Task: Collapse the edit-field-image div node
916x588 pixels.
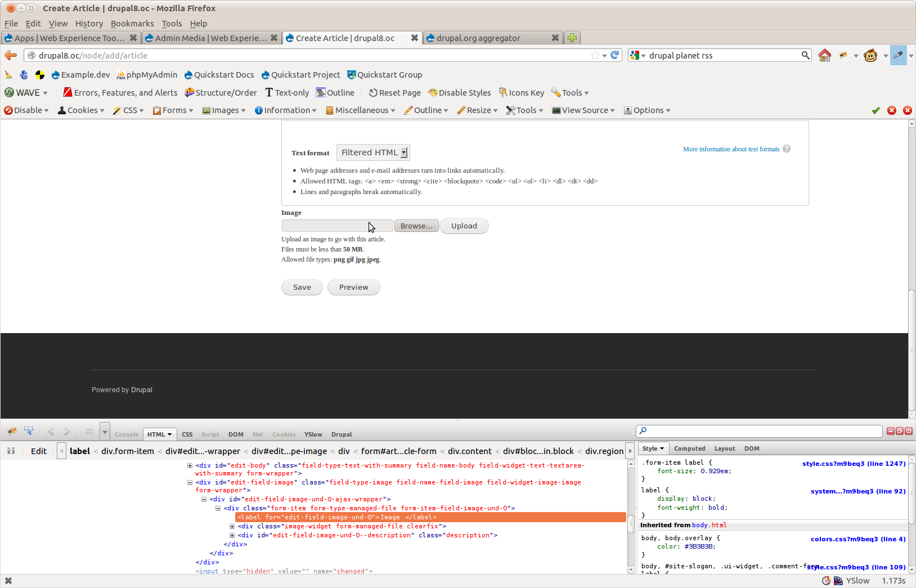Action: coord(190,482)
